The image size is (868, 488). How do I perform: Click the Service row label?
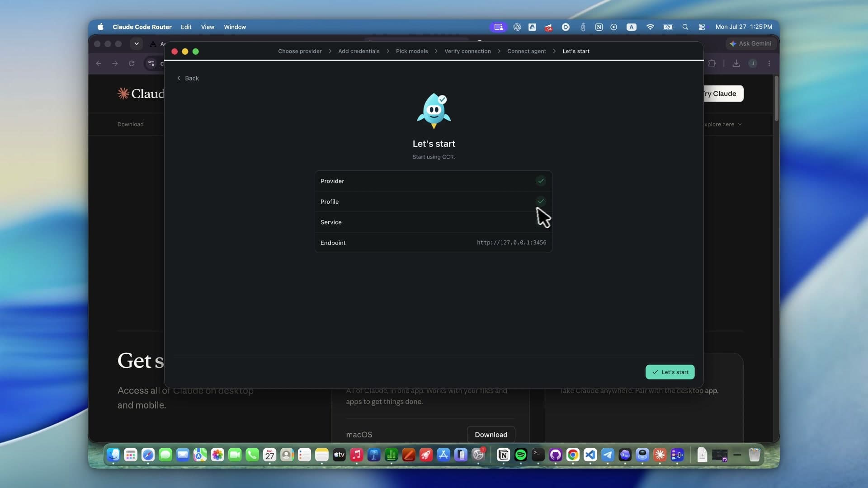click(331, 222)
